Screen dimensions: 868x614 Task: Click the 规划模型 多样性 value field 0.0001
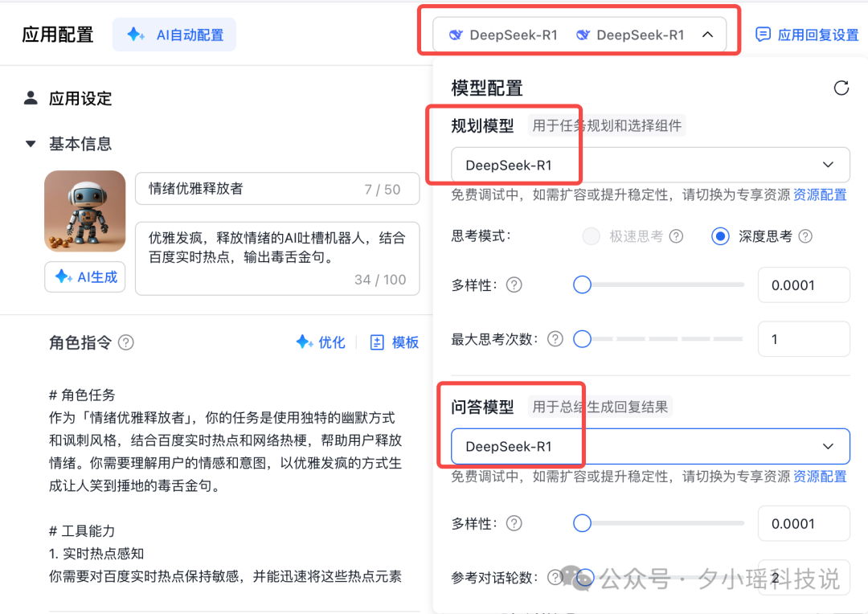(803, 285)
